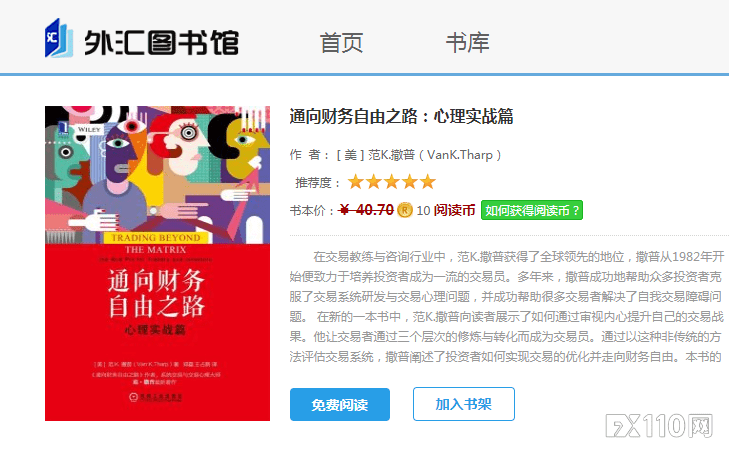Click the 免费阅读 button
729x450 pixels.
click(x=340, y=404)
